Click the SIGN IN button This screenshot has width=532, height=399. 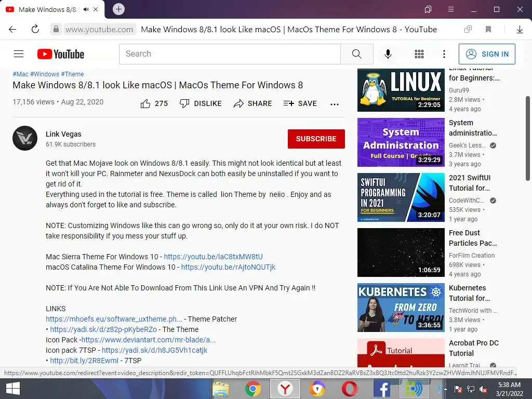click(487, 54)
